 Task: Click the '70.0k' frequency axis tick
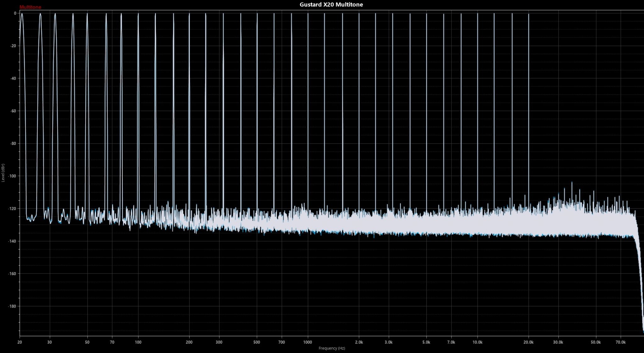pos(621,342)
